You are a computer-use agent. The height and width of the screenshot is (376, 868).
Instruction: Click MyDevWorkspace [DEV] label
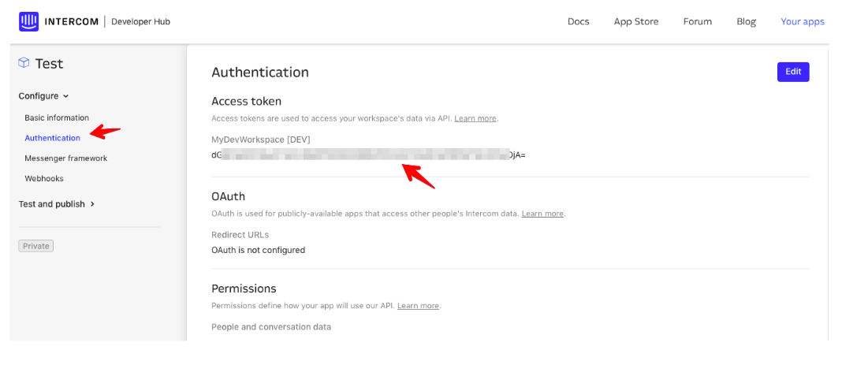[x=261, y=140]
